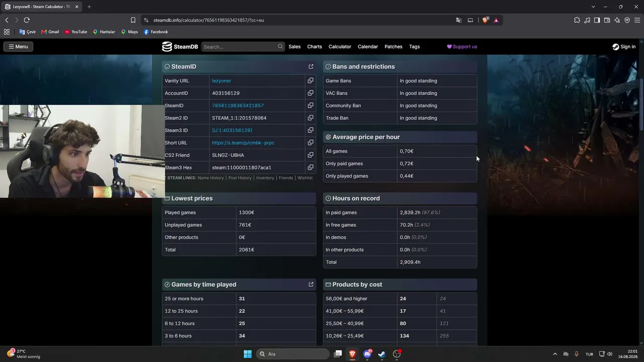Open the media control music note icon

[587, 20]
